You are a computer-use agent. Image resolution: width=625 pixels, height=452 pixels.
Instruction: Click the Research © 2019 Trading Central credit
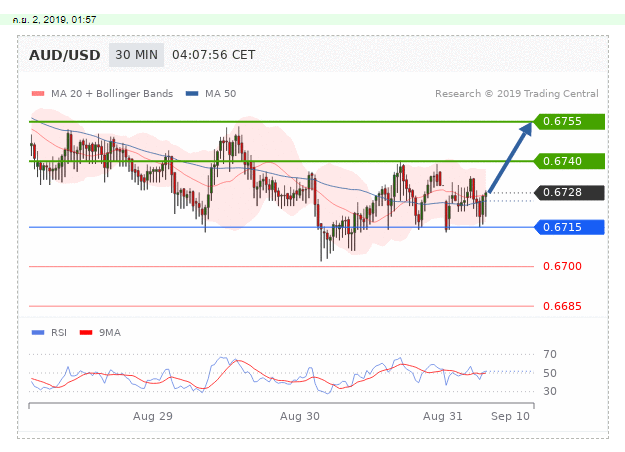coord(517,94)
